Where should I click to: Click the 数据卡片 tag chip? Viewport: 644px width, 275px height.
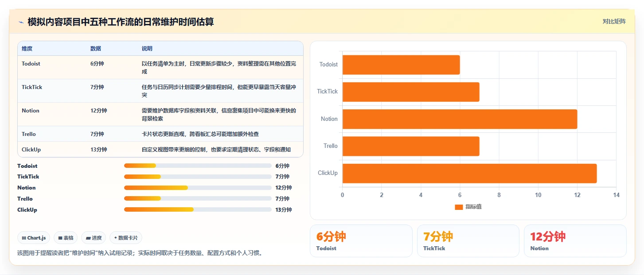tap(126, 238)
